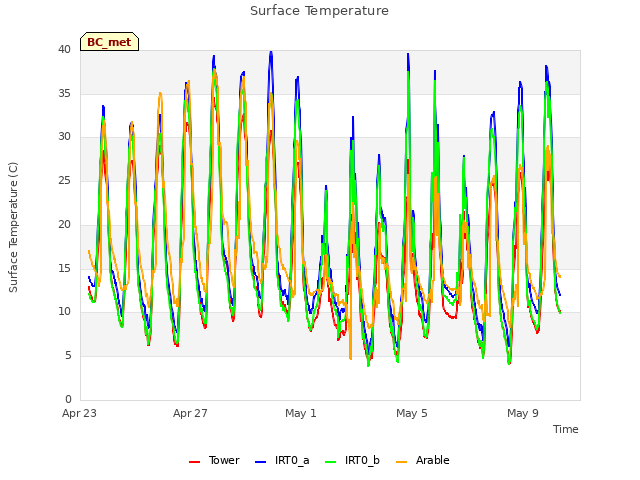Click the Apr 27 x-axis tick label
The width and height of the screenshot is (640, 480).
[x=190, y=413]
